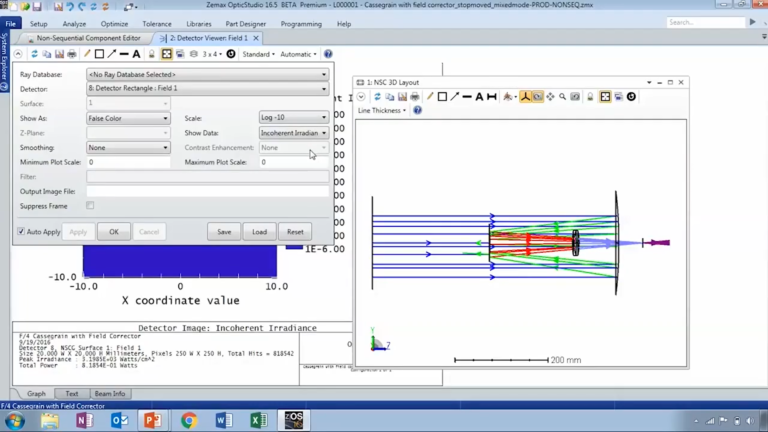Print the Detector Viewer window
Viewport: 768px width, 432px height.
click(72, 54)
